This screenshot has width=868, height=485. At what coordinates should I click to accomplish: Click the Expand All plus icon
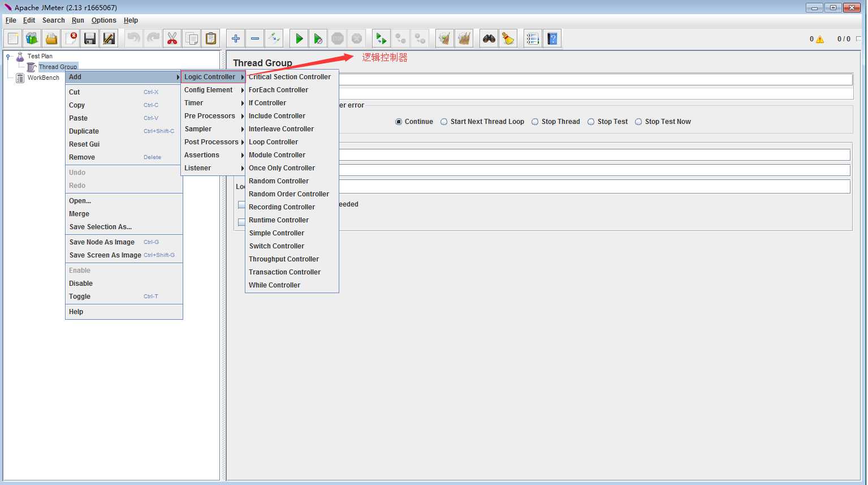tap(236, 38)
